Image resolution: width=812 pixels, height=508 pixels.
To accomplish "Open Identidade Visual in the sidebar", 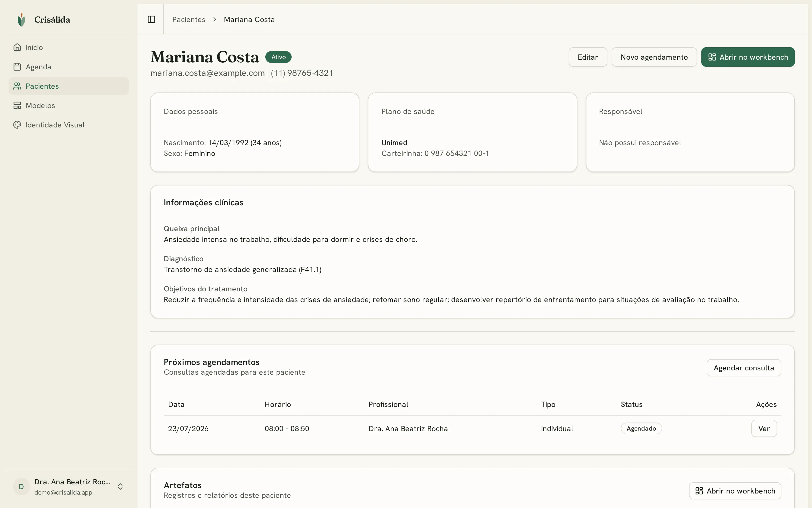I will pos(69,125).
